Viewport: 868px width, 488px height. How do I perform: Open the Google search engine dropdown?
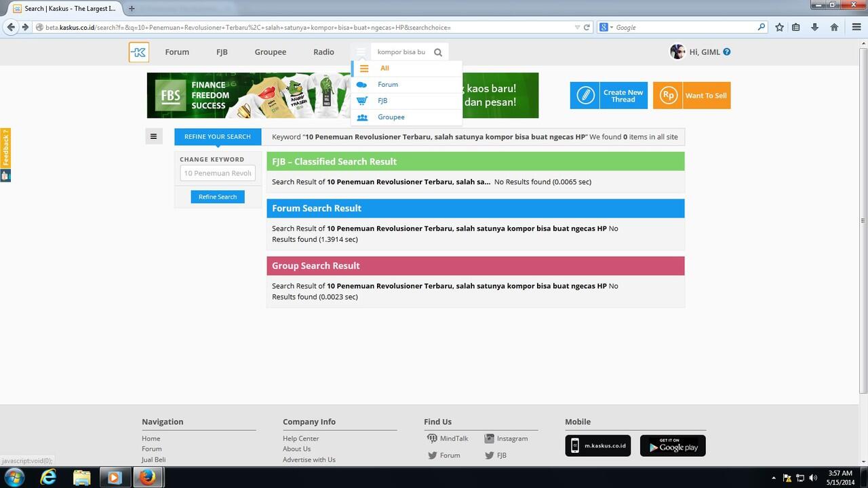pyautogui.click(x=606, y=28)
